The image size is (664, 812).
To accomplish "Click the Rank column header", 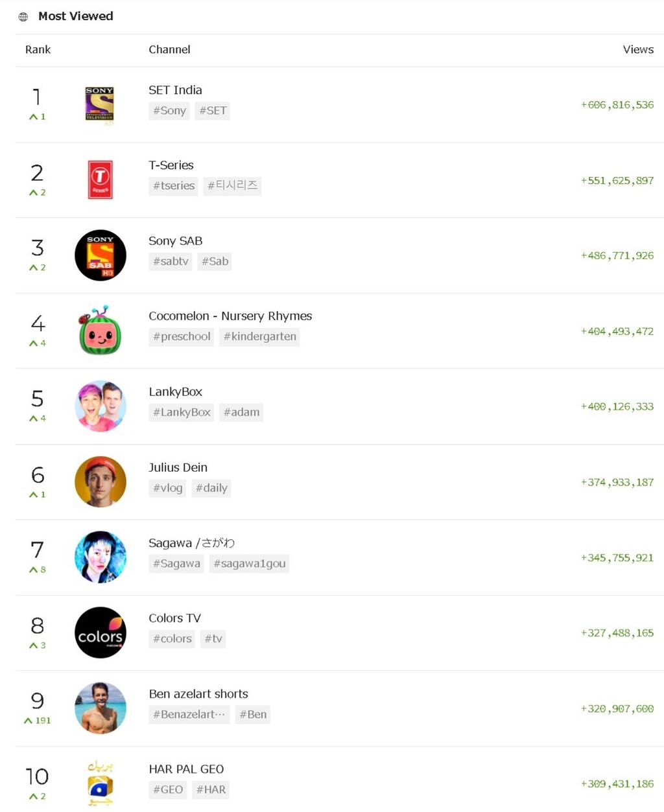I will point(38,50).
